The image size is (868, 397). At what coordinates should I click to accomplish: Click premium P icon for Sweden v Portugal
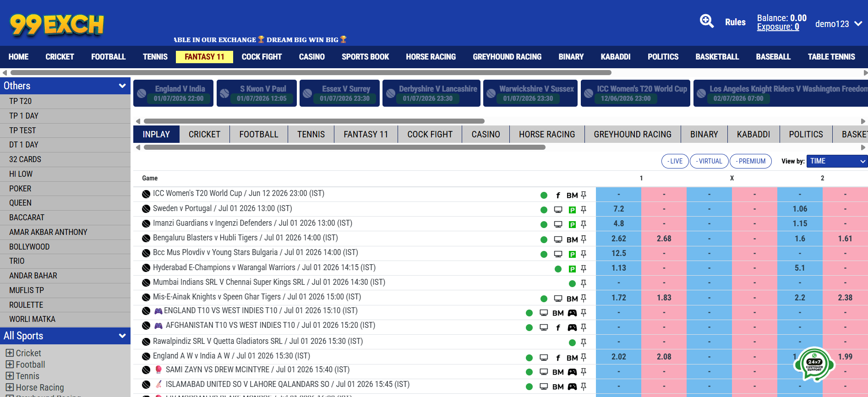[x=572, y=210]
